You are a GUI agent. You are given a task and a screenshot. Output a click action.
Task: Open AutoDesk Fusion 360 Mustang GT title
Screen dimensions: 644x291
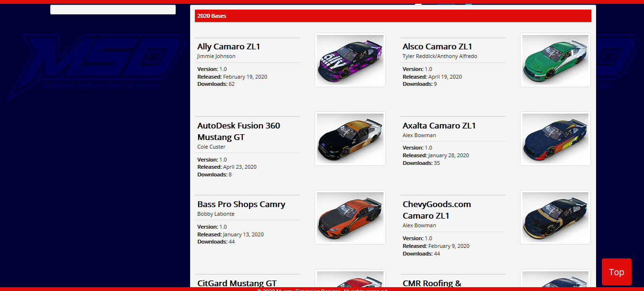[x=238, y=131]
